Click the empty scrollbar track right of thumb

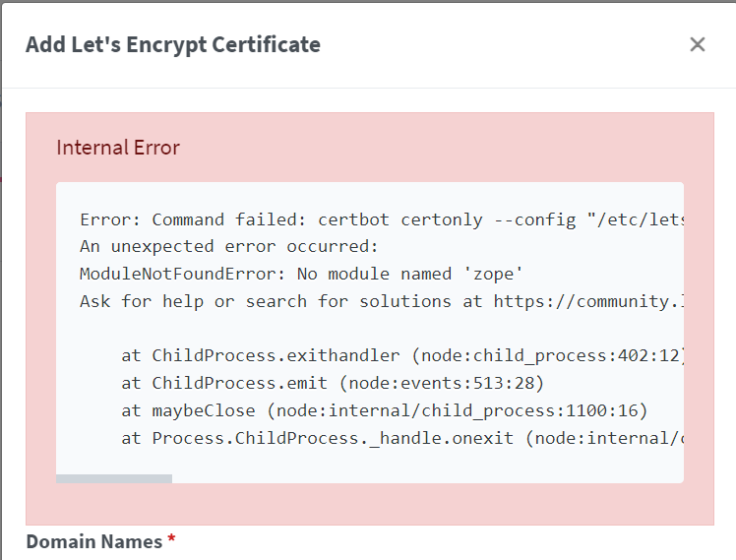(423, 478)
